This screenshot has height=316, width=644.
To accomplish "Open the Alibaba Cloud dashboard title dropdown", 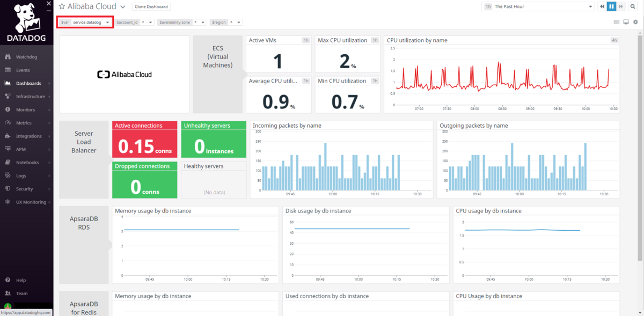I will [x=123, y=7].
